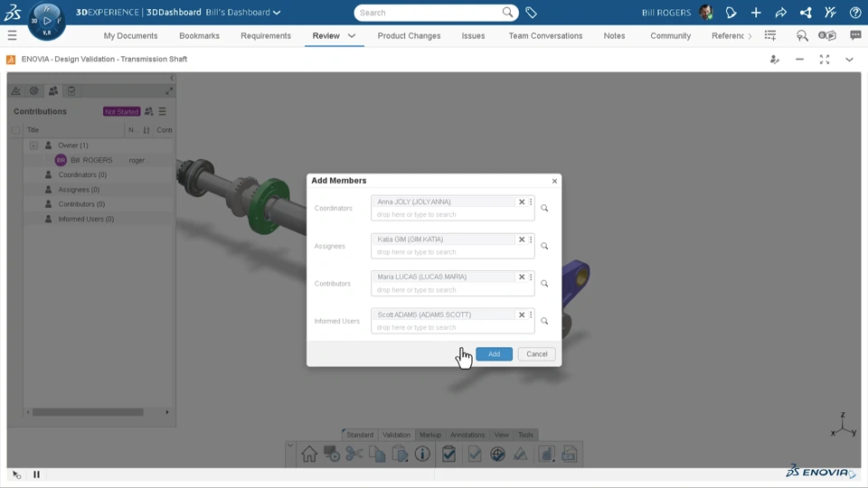This screenshot has height=488, width=868.
Task: Click the plus Add icon in the top bar
Action: click(x=756, y=12)
